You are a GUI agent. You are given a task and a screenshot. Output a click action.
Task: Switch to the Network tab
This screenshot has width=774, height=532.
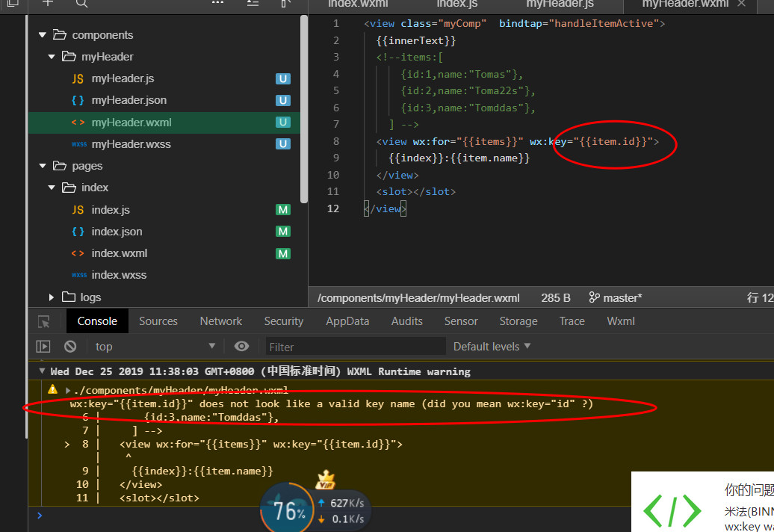tap(220, 321)
